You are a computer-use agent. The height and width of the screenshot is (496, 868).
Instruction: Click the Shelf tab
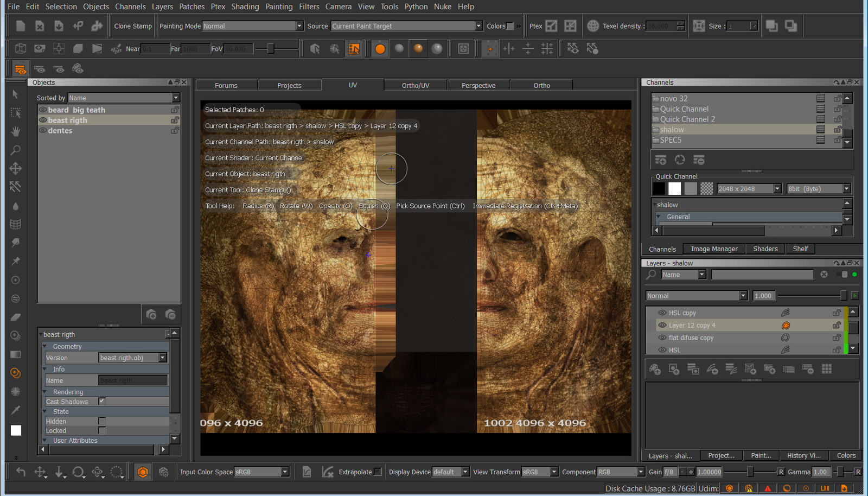click(x=800, y=249)
